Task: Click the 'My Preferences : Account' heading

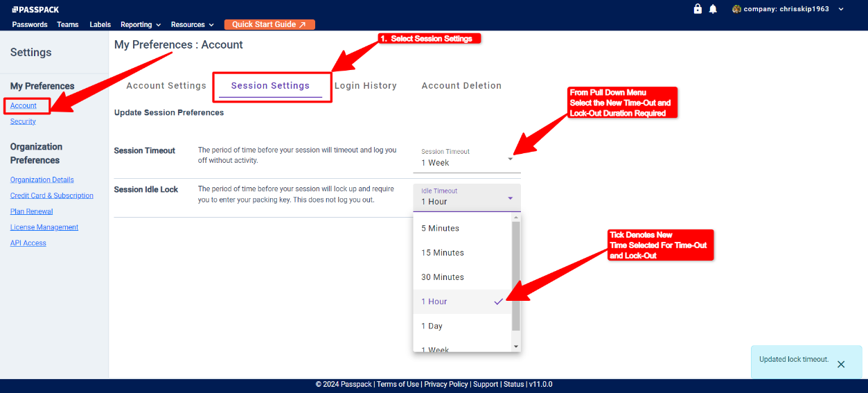Action: pos(179,44)
